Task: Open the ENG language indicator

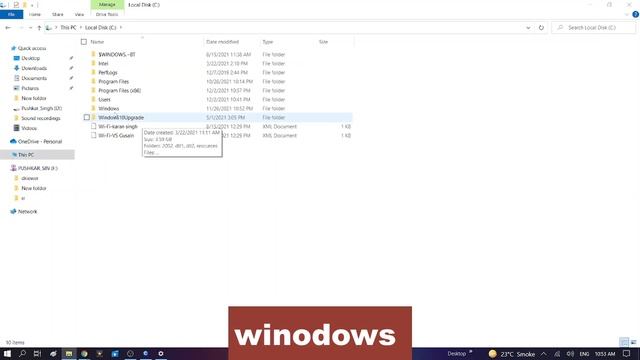Action: (584, 354)
